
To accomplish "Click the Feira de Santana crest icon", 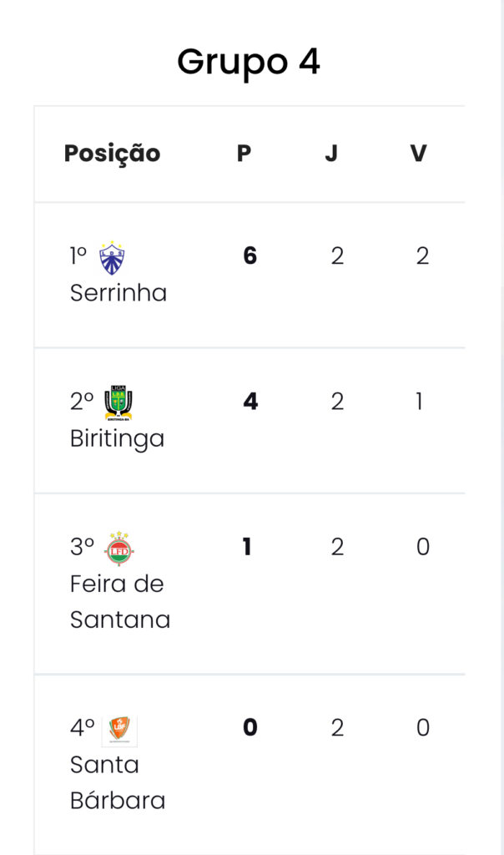I will pos(118,548).
